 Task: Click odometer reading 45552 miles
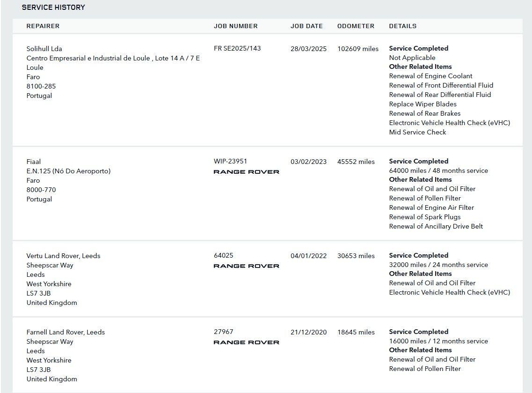[356, 162]
